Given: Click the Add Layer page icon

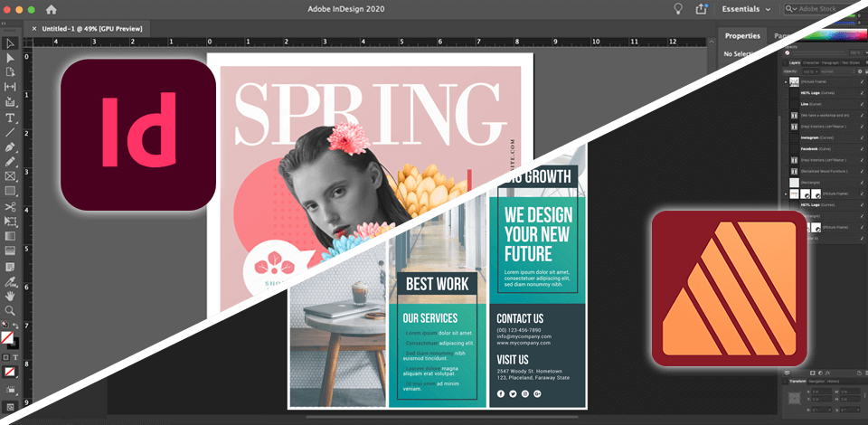Looking at the screenshot, I should tap(859, 373).
